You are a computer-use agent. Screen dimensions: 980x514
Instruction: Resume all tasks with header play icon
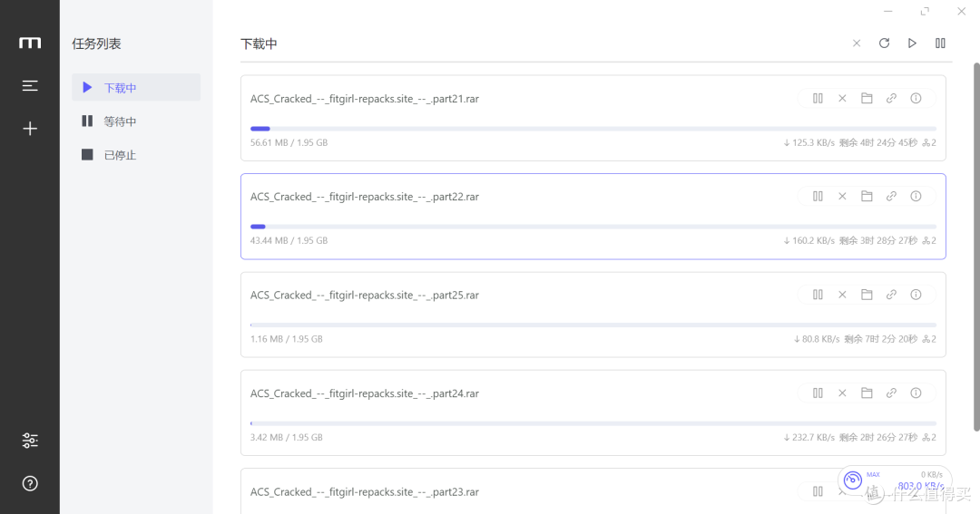pos(912,44)
